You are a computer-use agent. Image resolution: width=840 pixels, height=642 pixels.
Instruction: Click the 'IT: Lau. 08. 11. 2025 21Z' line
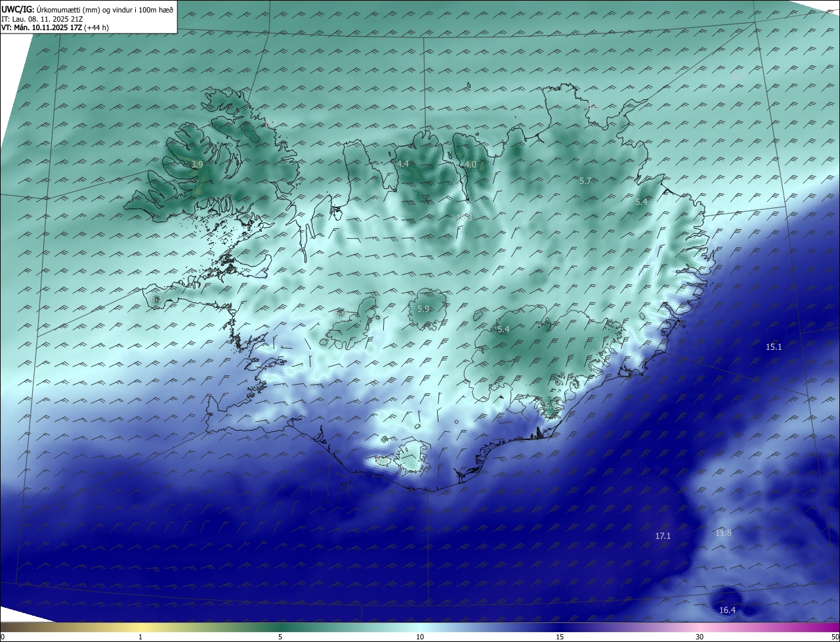(41, 18)
